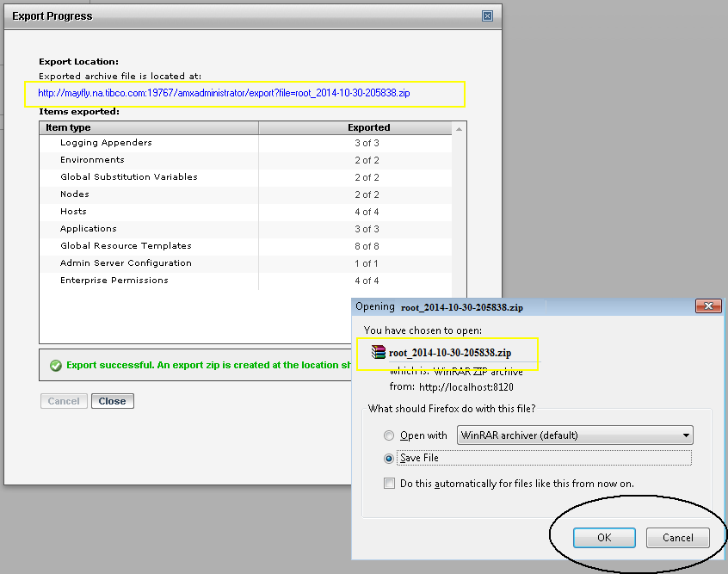Click the Export successful message text
The width and height of the screenshot is (728, 574).
208,366
